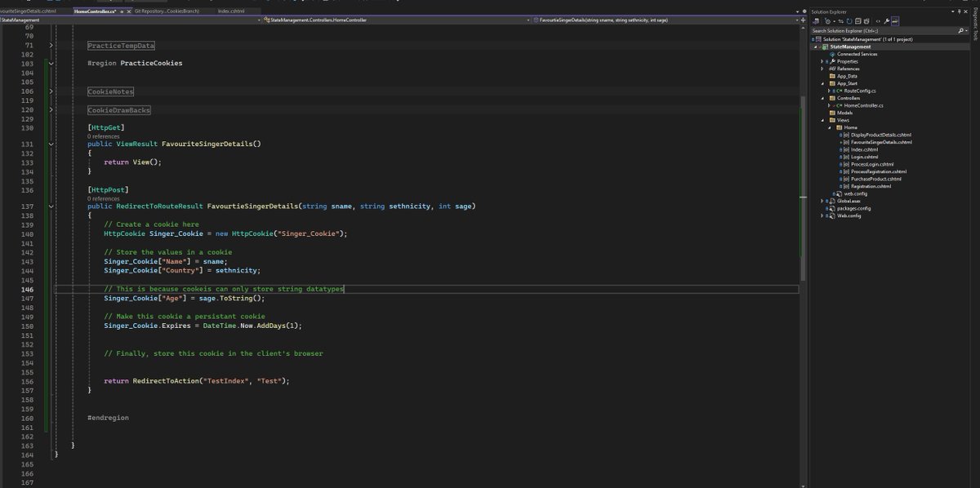Collapse the PracticeCookies region
Image resolution: width=980 pixels, height=488 pixels.
51,63
